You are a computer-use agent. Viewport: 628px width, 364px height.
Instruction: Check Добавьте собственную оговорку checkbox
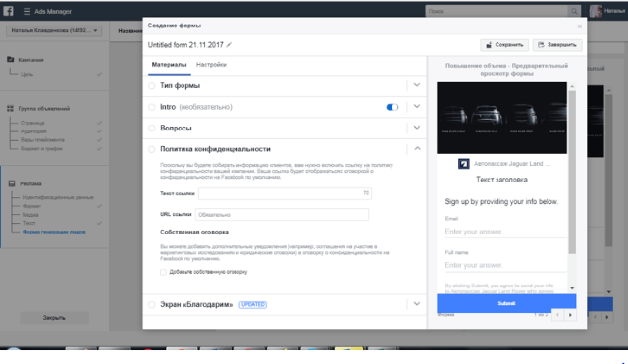click(x=163, y=272)
